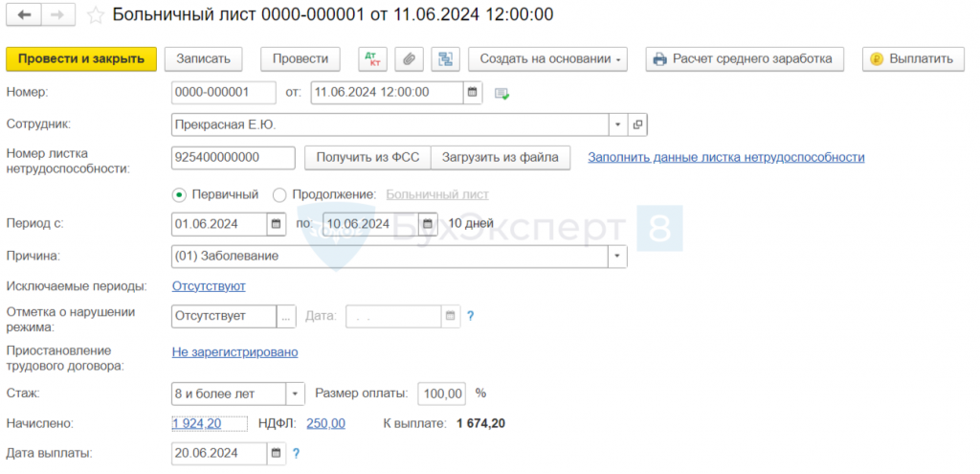Screen dimensions: 980x474
Task: Open Создать на основании dropdown menu
Action: coord(547,58)
